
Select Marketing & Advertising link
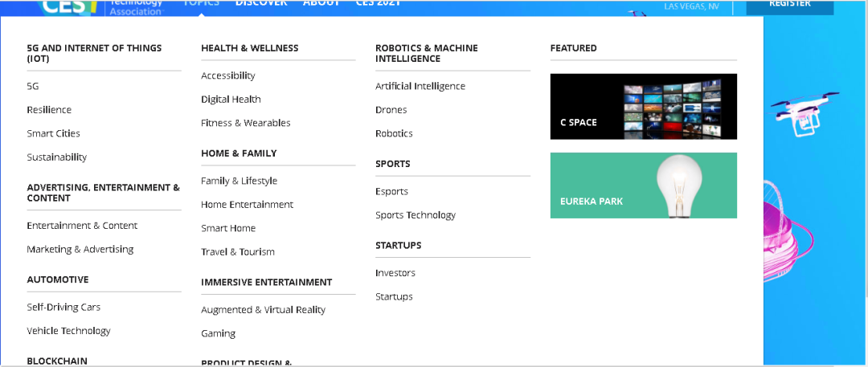pyautogui.click(x=80, y=249)
